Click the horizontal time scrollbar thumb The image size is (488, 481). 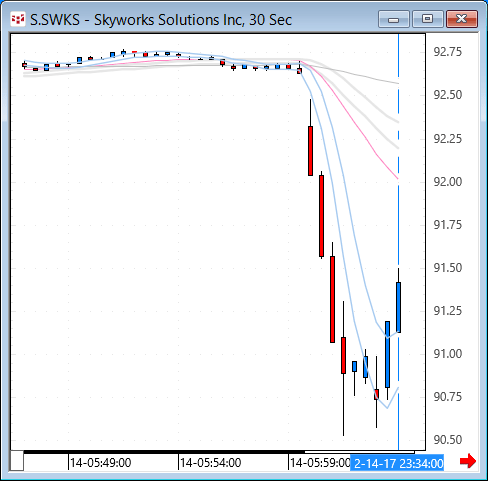[x=359, y=452]
